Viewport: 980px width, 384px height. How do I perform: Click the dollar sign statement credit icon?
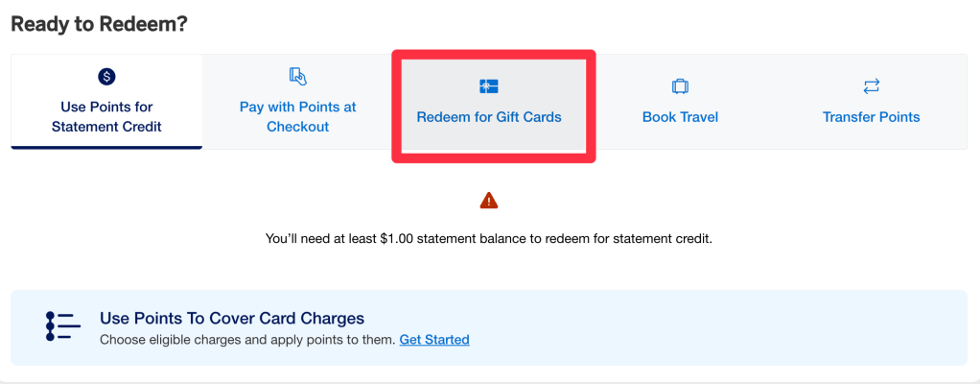tap(105, 76)
